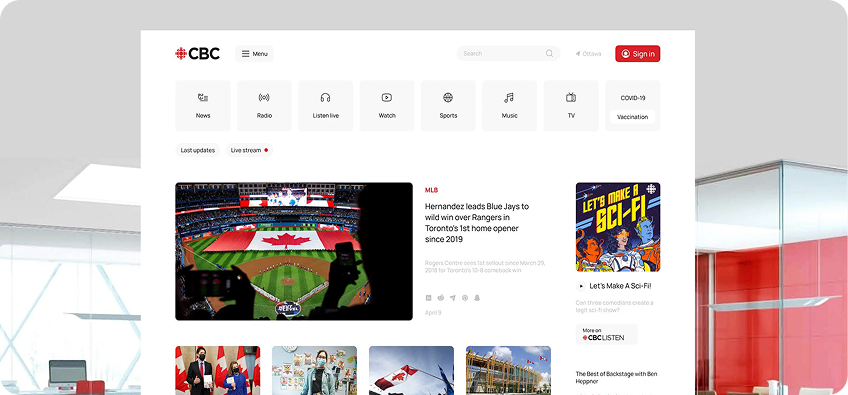The height and width of the screenshot is (395, 848).
Task: Switch to Live stream tab
Action: click(249, 150)
